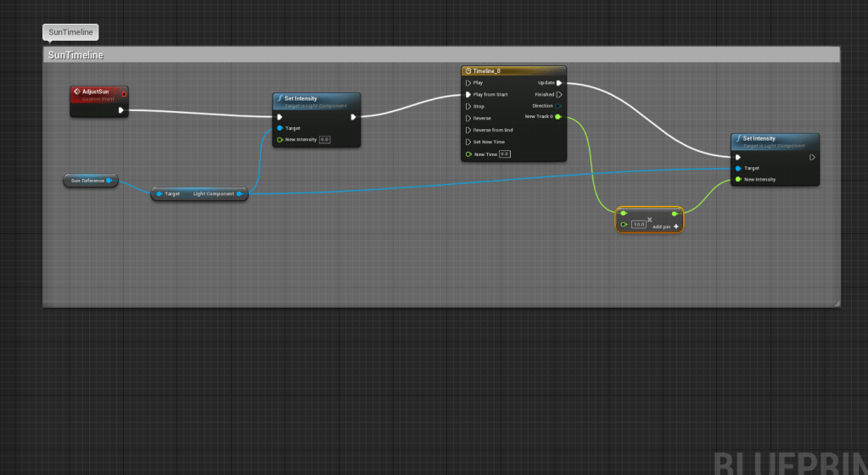Viewport: 868px width, 475px height.
Task: Click the New Time 0.0 value field
Action: click(x=504, y=154)
